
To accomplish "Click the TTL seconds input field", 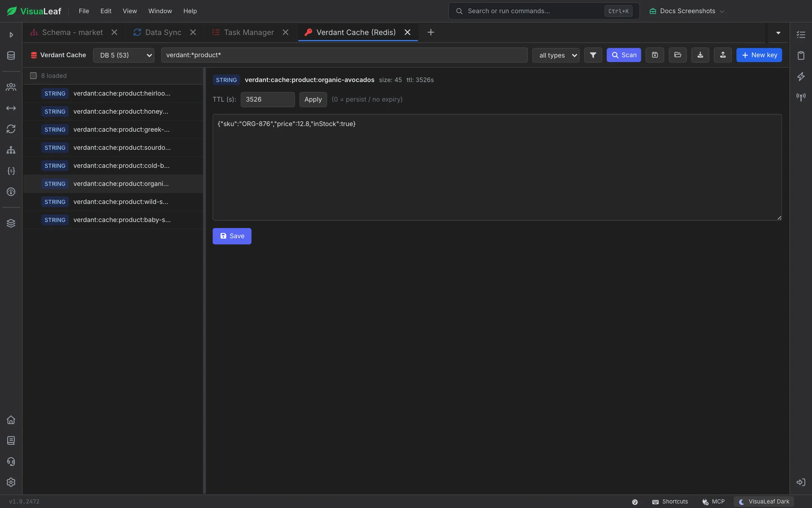I will [267, 99].
